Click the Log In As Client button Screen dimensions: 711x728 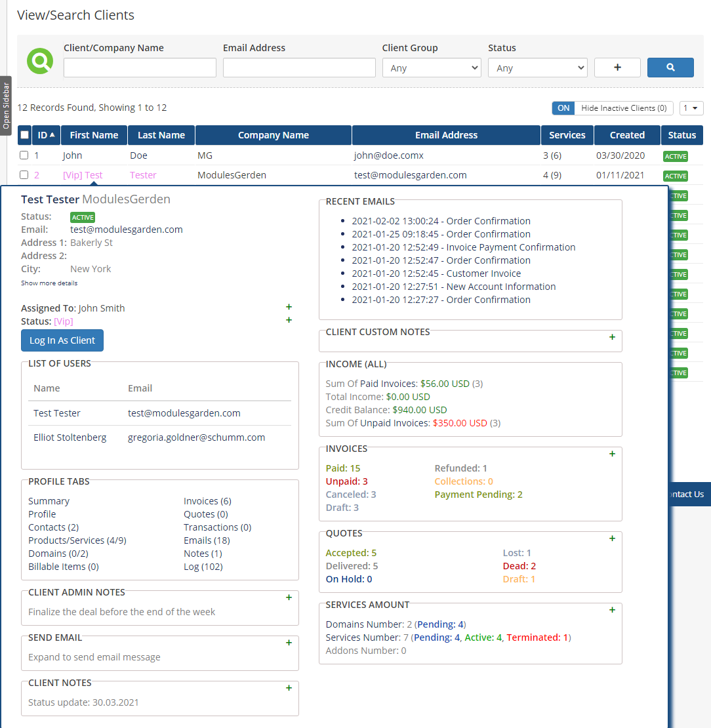coord(62,340)
